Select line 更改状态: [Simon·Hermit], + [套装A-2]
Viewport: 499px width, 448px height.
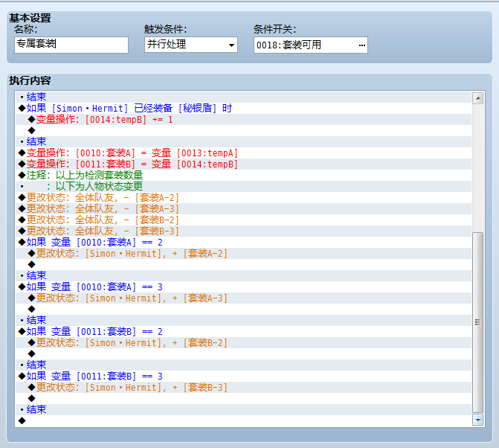click(243, 254)
